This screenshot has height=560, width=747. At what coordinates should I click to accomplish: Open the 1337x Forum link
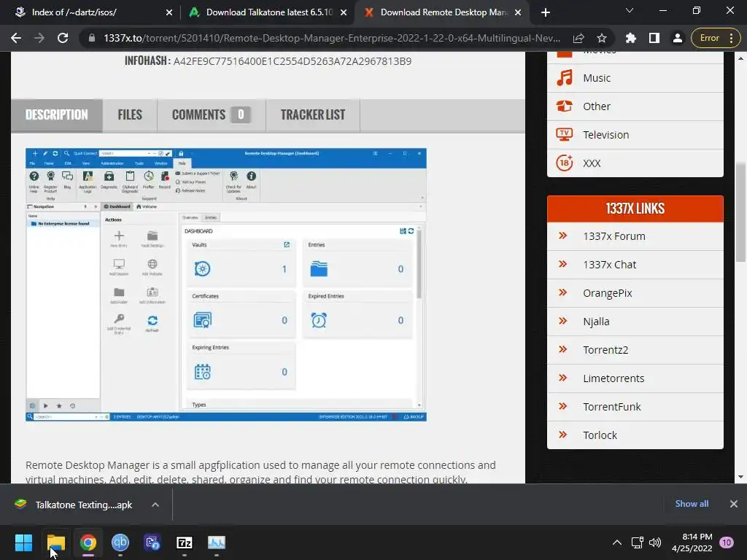click(614, 236)
